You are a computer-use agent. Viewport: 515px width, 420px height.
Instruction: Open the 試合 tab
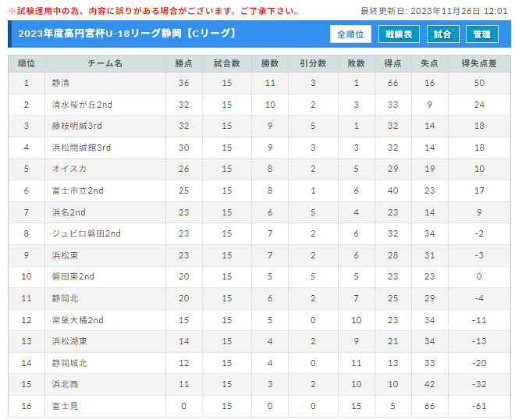pos(442,34)
